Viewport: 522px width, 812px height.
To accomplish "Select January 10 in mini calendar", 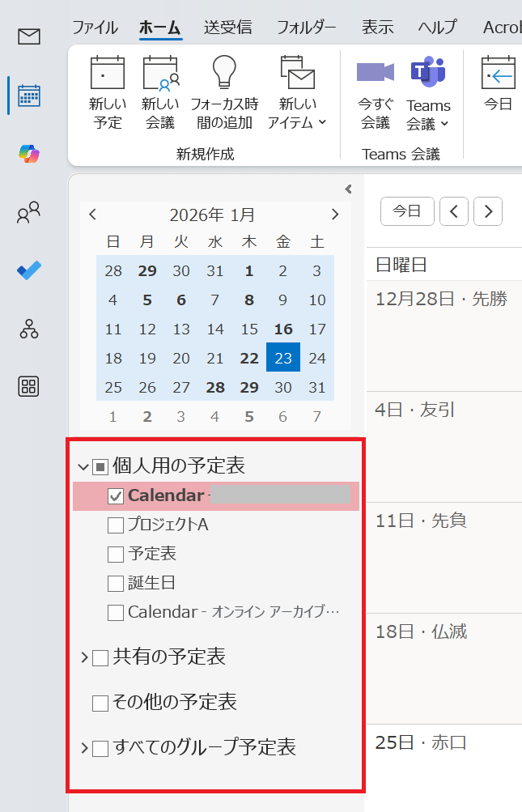I will point(317,300).
